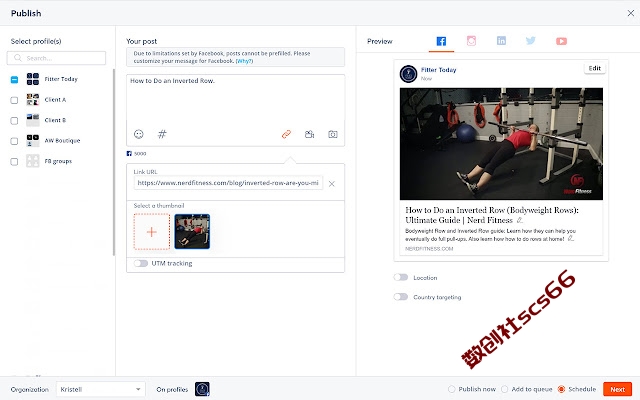640x400 pixels.
Task: Click the Client B profile avatar
Action: tap(33, 120)
